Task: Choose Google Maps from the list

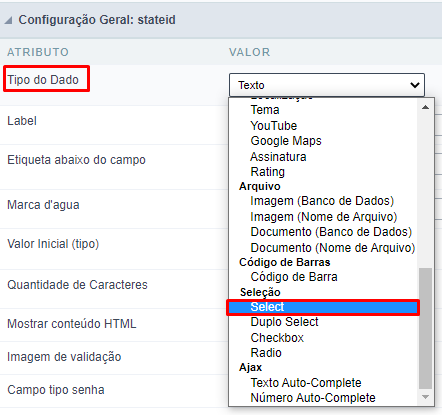Action: point(286,141)
